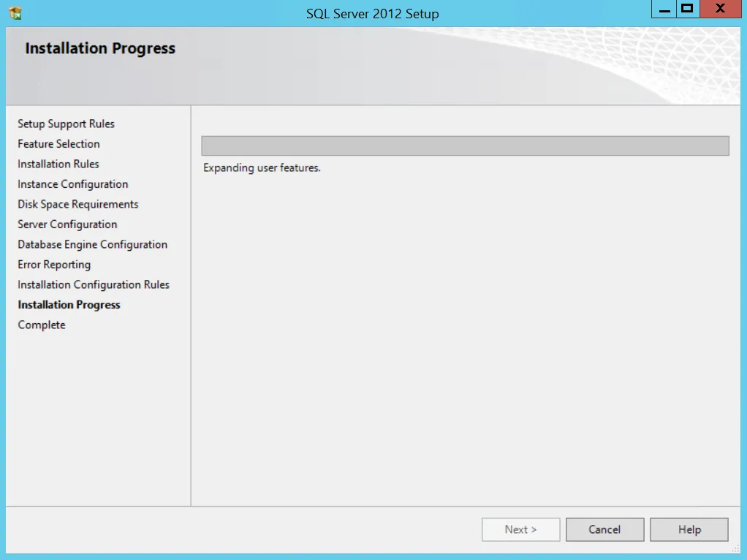Maximize the SQL Server 2012 Setup window
This screenshot has width=747, height=560.
pyautogui.click(x=688, y=9)
